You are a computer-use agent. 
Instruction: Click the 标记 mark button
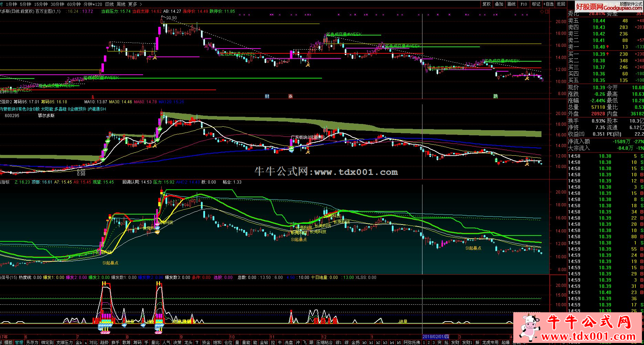pos(536,4)
